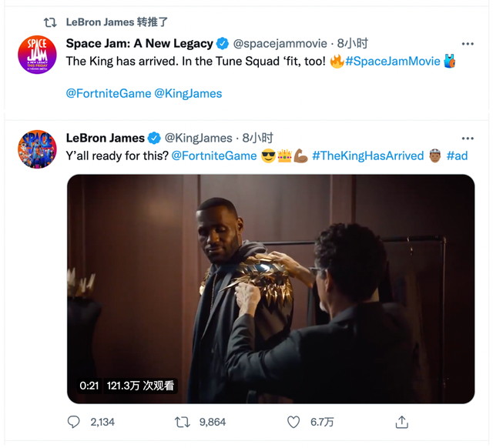Click the reply speech bubble icon

coord(74,422)
